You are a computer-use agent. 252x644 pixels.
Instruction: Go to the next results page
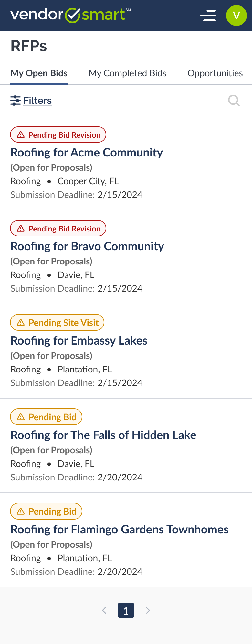[148, 610]
